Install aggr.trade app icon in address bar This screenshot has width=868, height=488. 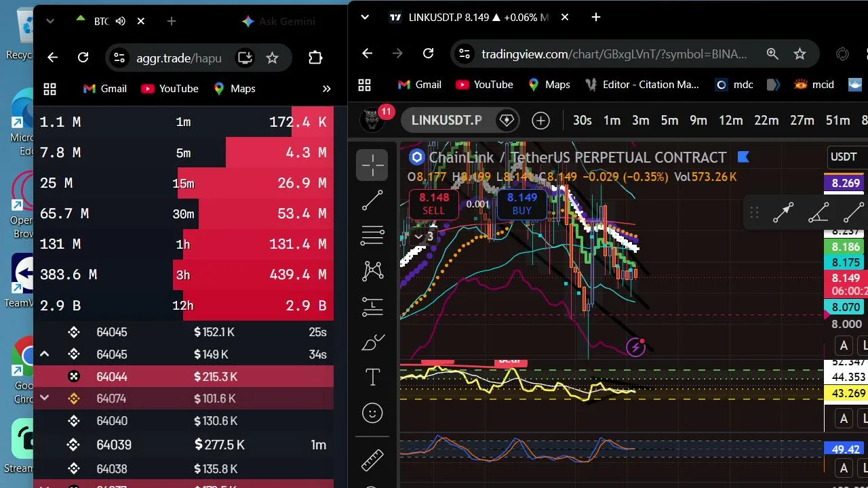245,58
